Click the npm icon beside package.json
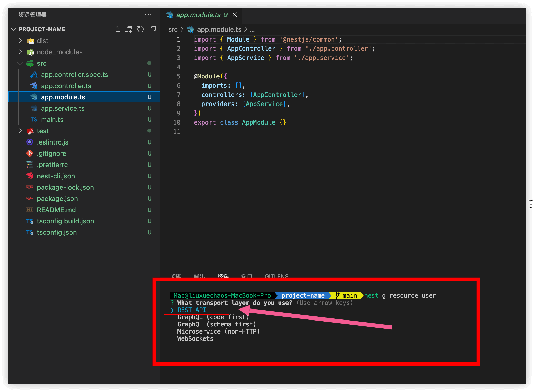The height and width of the screenshot is (392, 534). click(x=30, y=198)
